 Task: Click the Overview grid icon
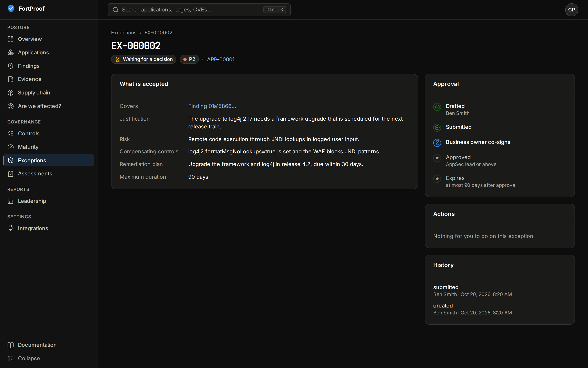10,39
